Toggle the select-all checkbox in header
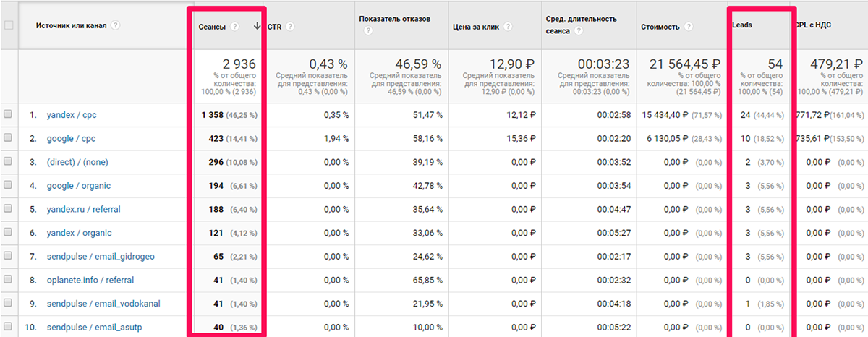 (x=9, y=25)
